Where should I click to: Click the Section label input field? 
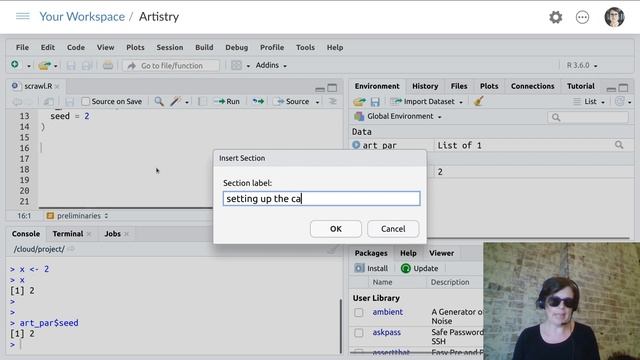click(x=321, y=198)
